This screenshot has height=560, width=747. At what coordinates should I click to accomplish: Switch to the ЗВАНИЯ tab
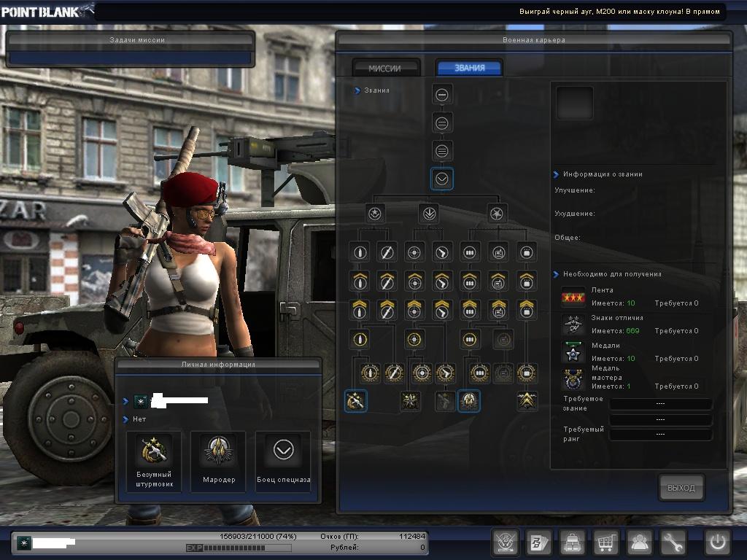[x=469, y=68]
